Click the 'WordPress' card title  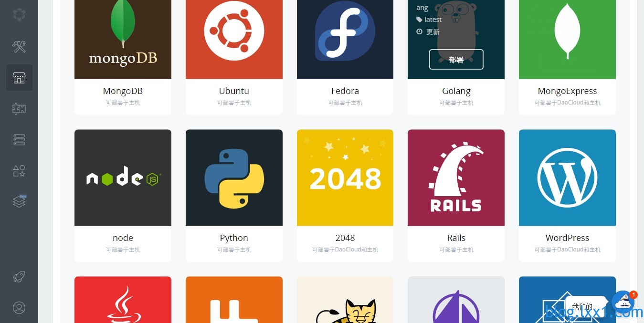pyautogui.click(x=567, y=238)
